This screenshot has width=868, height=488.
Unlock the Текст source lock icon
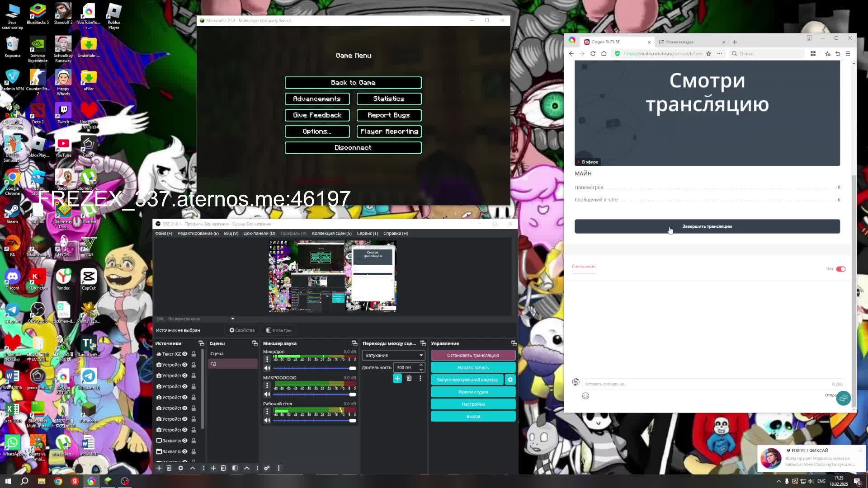pyautogui.click(x=193, y=354)
